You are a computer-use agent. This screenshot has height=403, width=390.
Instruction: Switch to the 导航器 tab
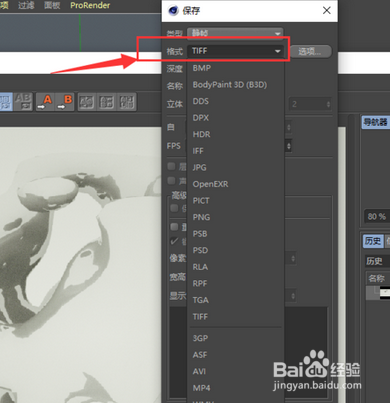(x=375, y=122)
